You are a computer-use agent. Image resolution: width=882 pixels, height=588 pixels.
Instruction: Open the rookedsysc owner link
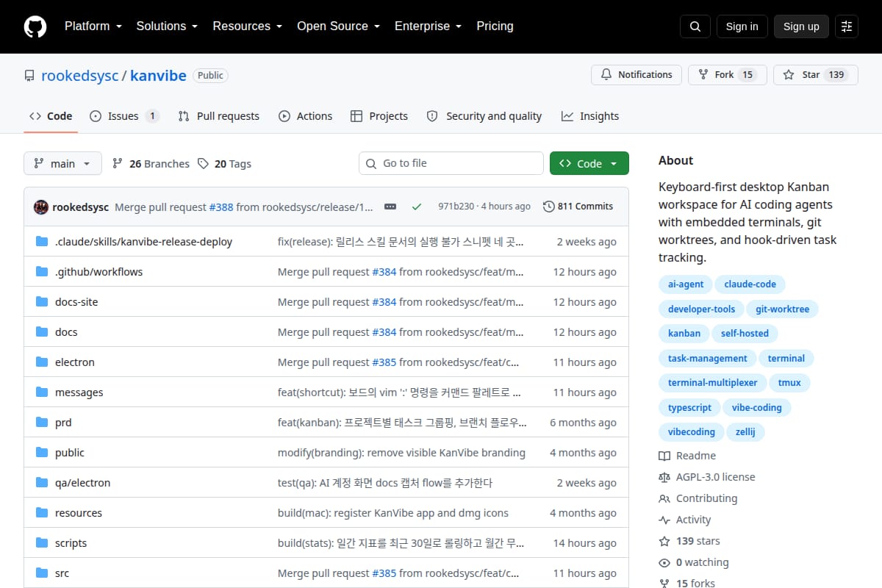pos(80,76)
